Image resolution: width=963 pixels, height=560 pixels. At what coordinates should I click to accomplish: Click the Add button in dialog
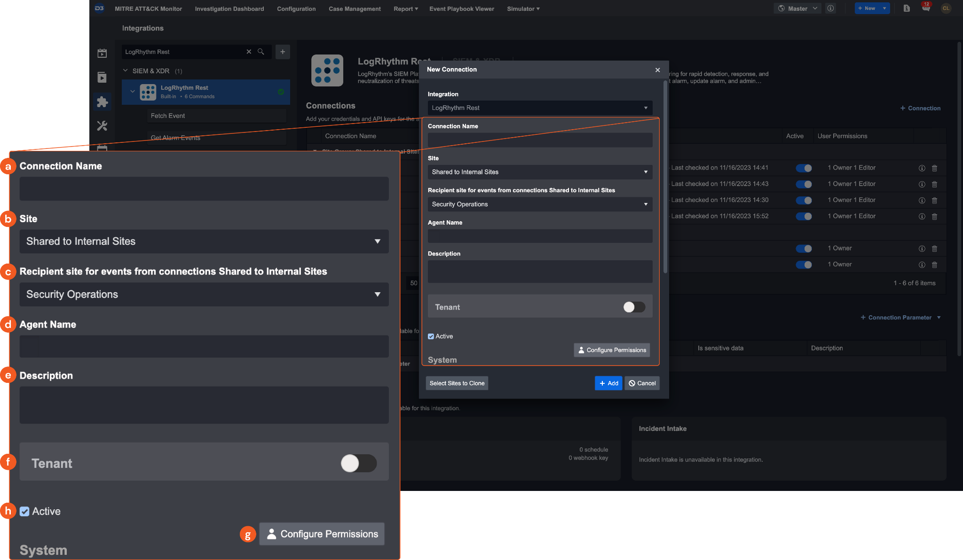click(608, 383)
